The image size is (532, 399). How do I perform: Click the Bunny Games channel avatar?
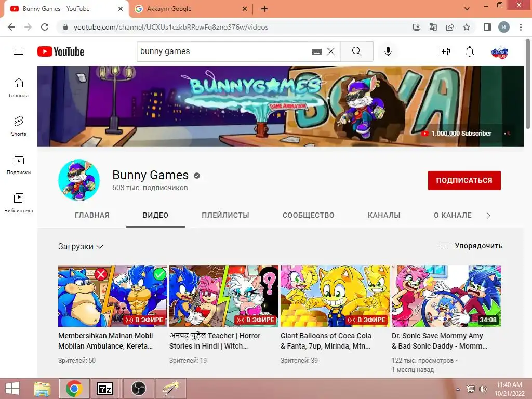79,180
